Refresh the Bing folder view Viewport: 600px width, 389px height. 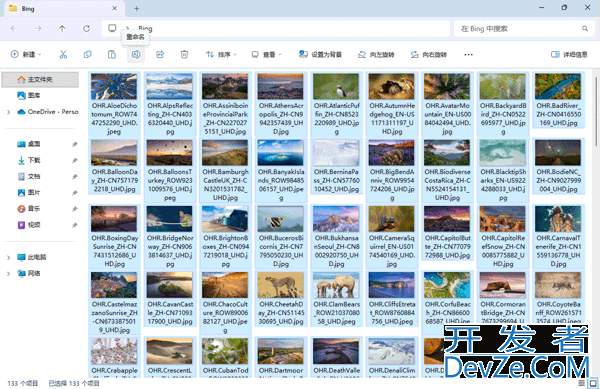87,29
